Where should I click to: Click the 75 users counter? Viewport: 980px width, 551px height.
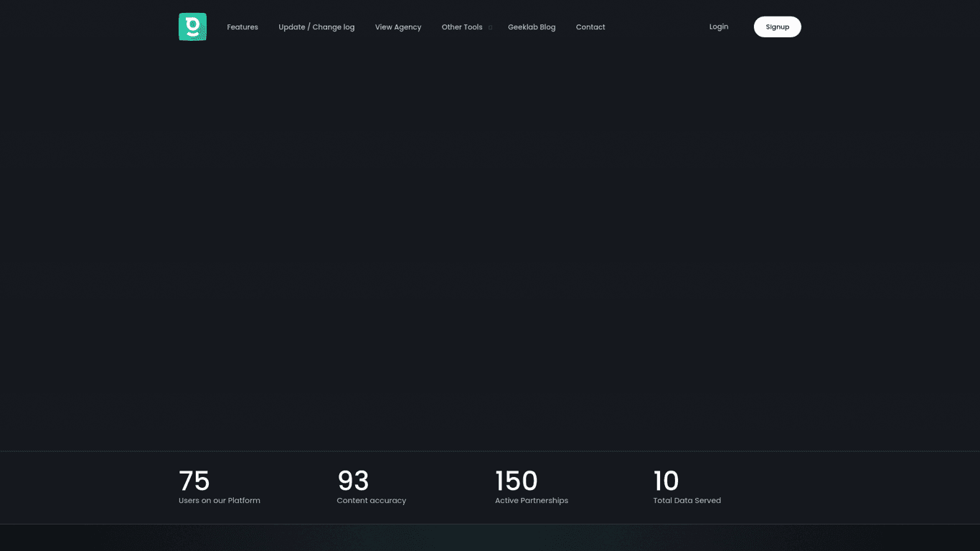point(194,481)
